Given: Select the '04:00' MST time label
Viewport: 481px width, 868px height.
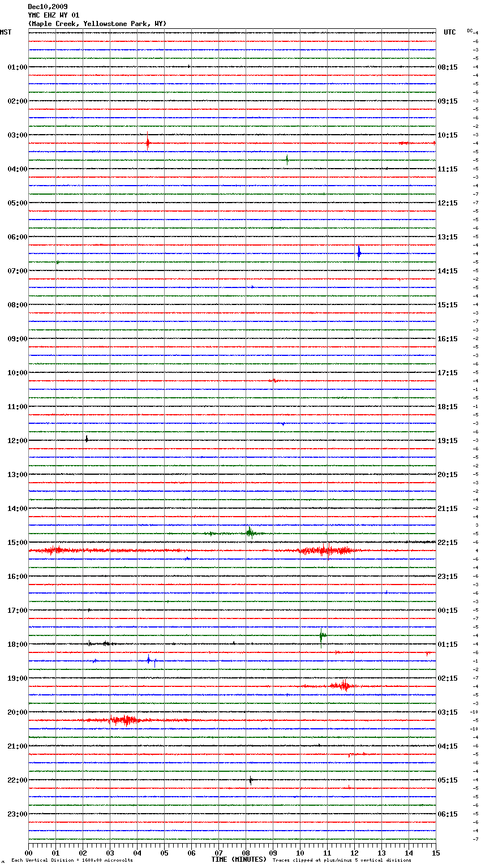Looking at the screenshot, I should click(18, 169).
